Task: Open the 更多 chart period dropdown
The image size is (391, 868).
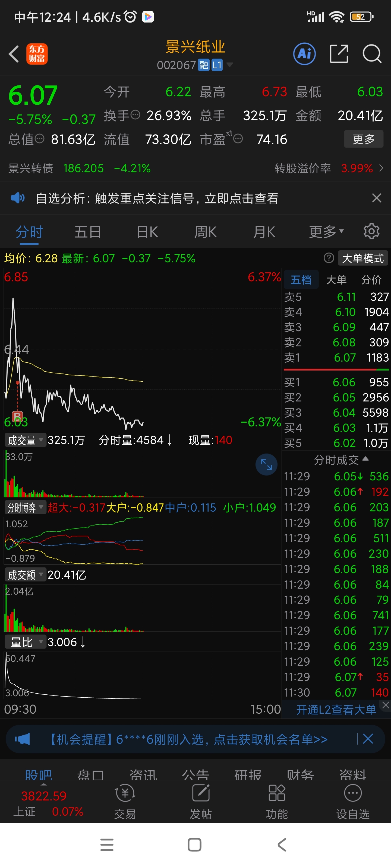Action: [x=327, y=231]
